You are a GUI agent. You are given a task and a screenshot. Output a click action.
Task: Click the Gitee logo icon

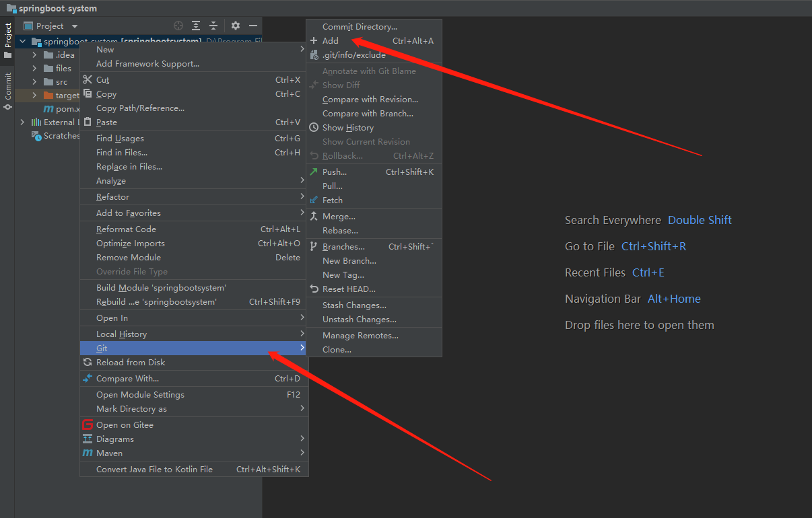click(x=88, y=424)
